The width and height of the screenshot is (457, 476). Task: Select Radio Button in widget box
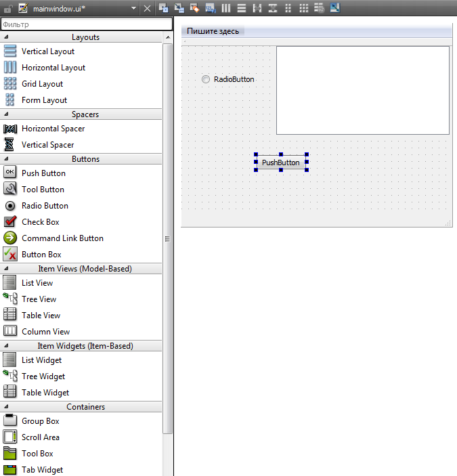tap(81, 206)
